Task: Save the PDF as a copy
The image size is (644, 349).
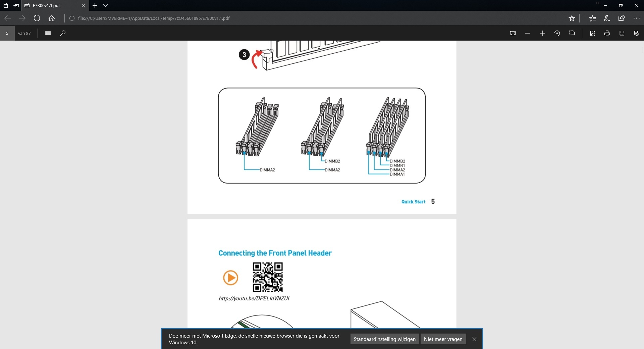Action: pos(637,33)
